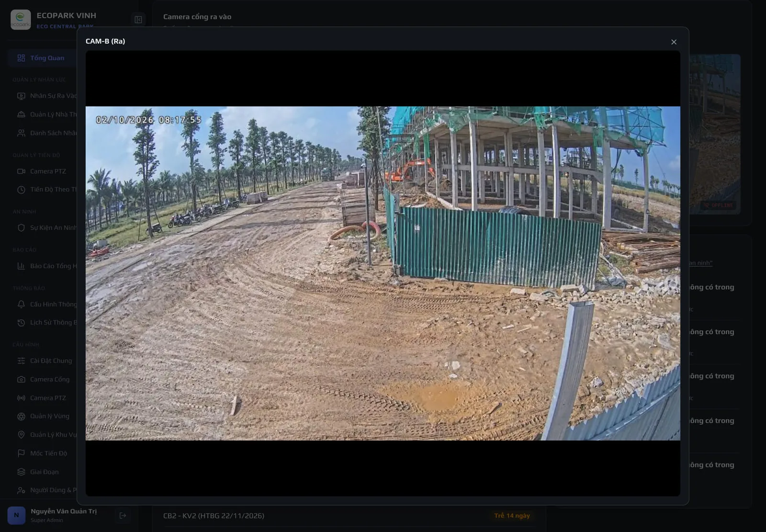Click the Mốc Tiến Độ flag icon
The height and width of the screenshot is (532, 766).
click(21, 453)
